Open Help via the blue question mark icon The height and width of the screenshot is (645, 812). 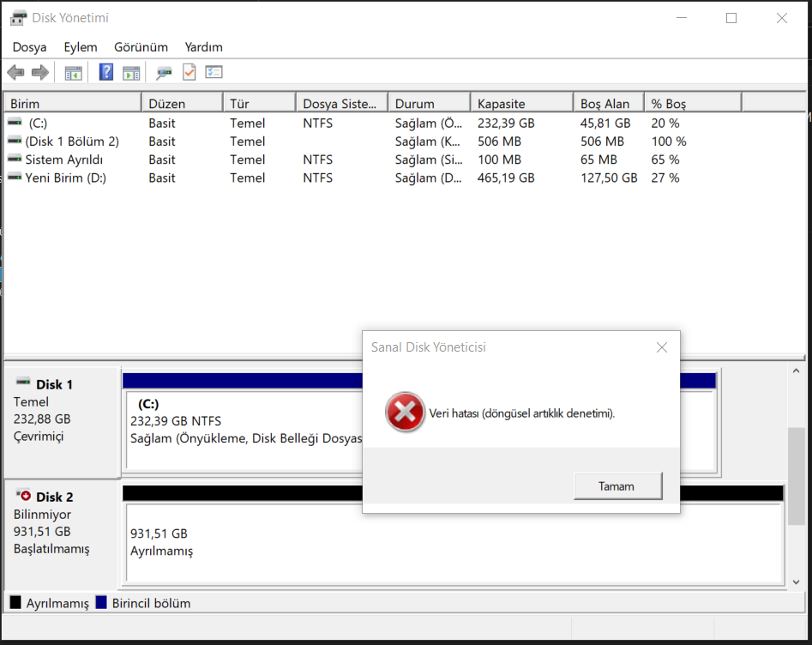coord(105,72)
